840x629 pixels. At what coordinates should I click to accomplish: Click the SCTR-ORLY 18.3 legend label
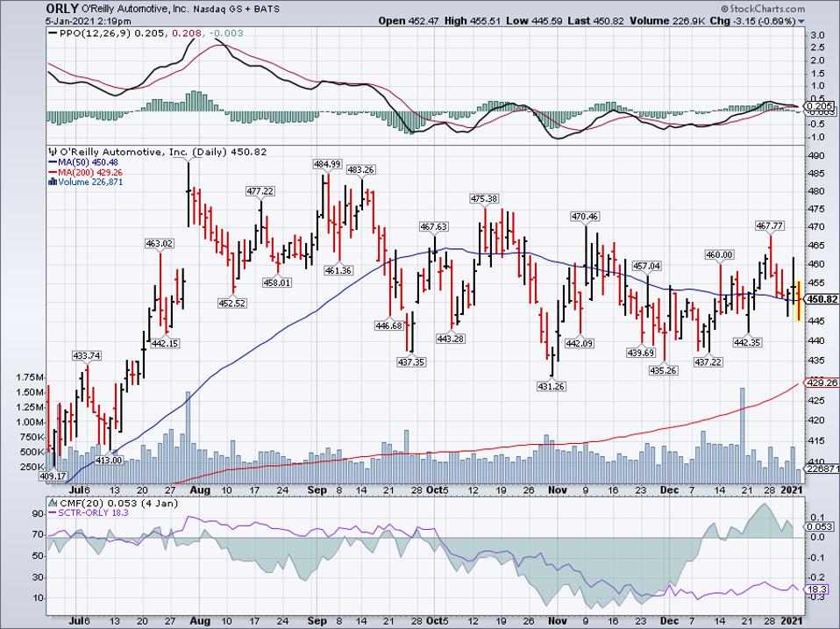(x=94, y=512)
